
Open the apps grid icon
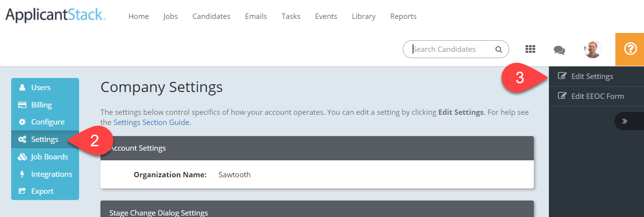pyautogui.click(x=530, y=49)
